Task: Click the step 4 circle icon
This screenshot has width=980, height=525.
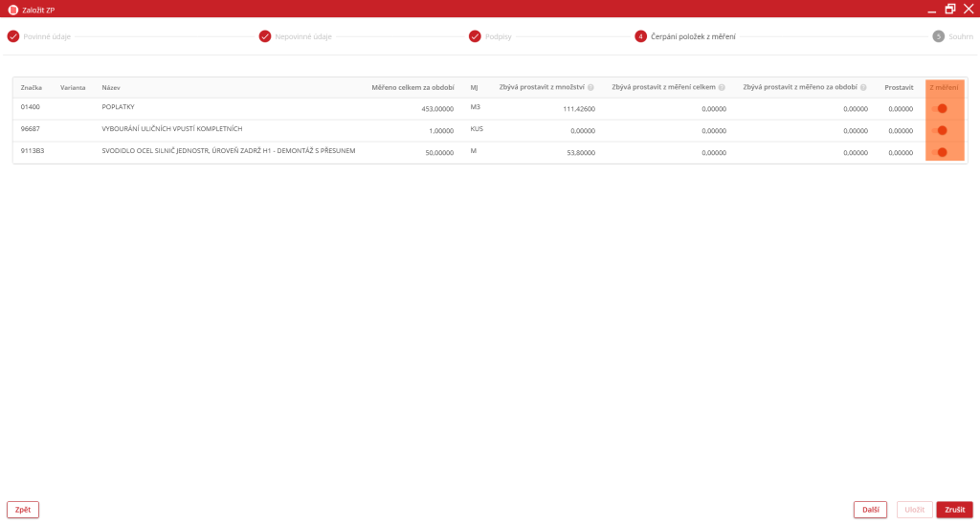Action: [x=640, y=36]
